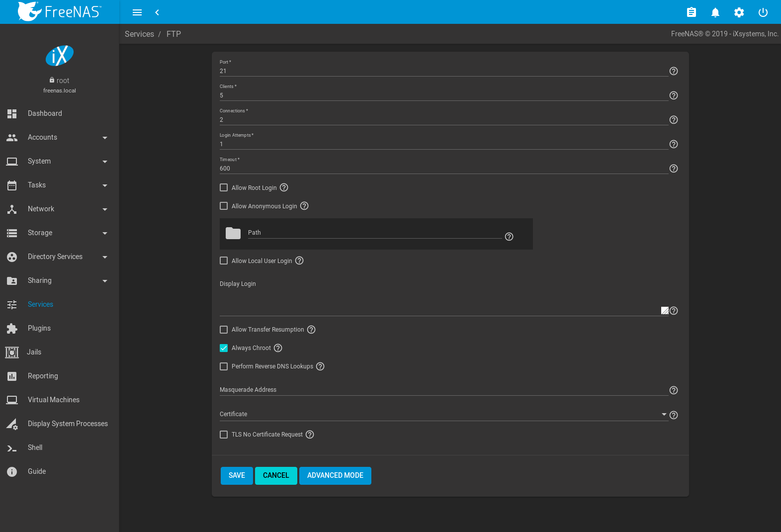Show help for the Path field

[x=509, y=237]
